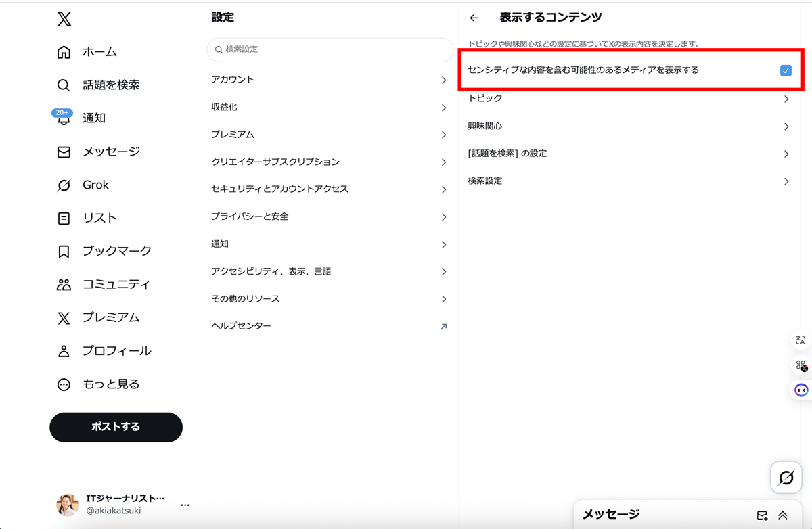Open トピック chevron in content panel
The width and height of the screenshot is (812, 529).
point(786,99)
